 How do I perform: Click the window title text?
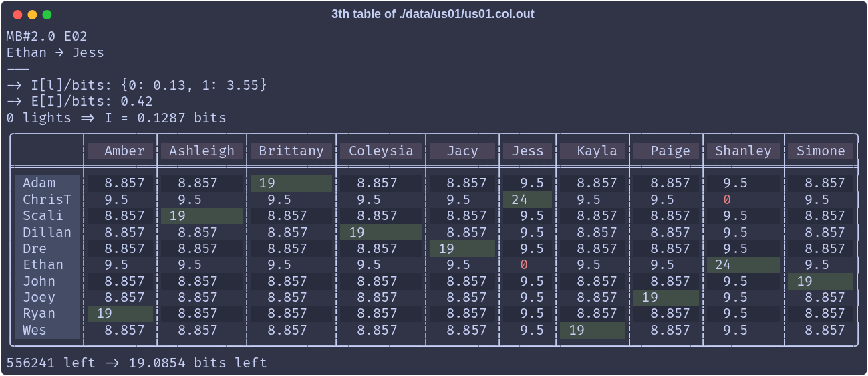433,14
